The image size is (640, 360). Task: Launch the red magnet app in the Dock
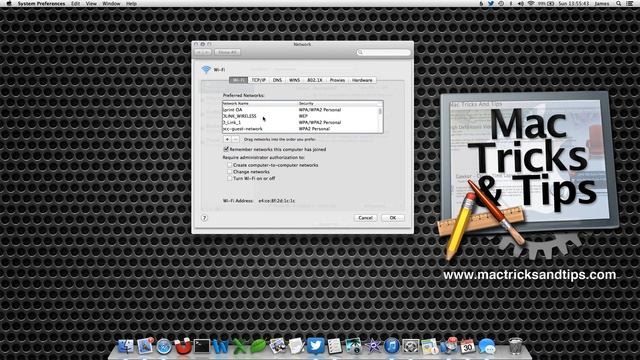click(183, 346)
